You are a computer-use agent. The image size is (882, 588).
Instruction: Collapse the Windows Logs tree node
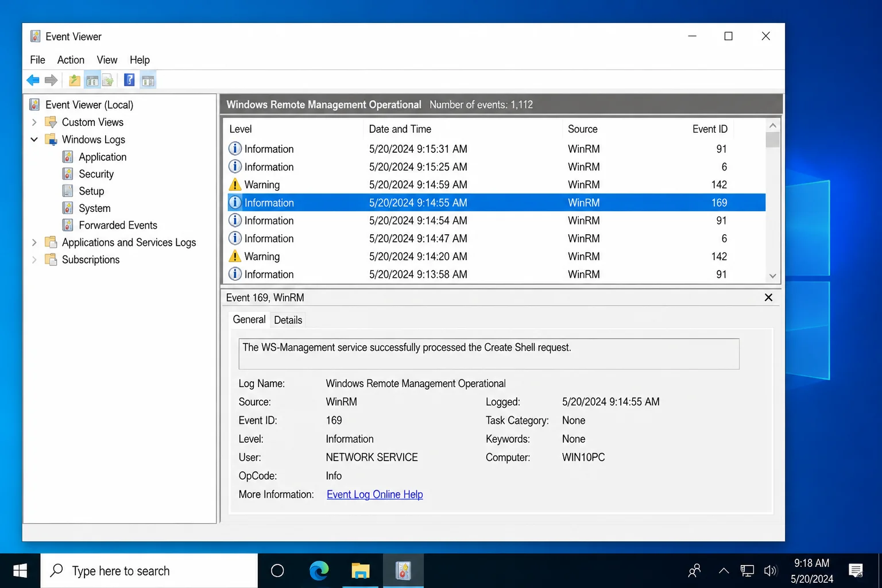(x=34, y=140)
